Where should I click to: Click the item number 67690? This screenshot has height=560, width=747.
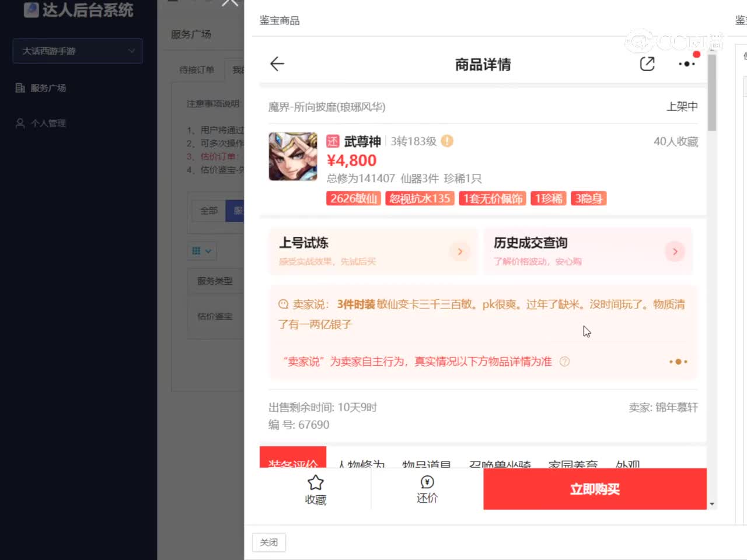point(314,425)
